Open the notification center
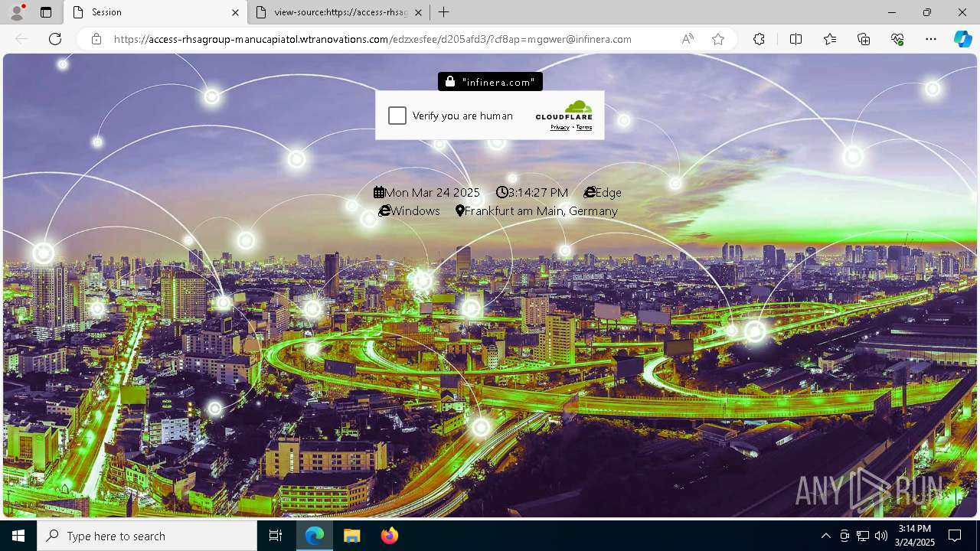The image size is (980, 551). (955, 536)
